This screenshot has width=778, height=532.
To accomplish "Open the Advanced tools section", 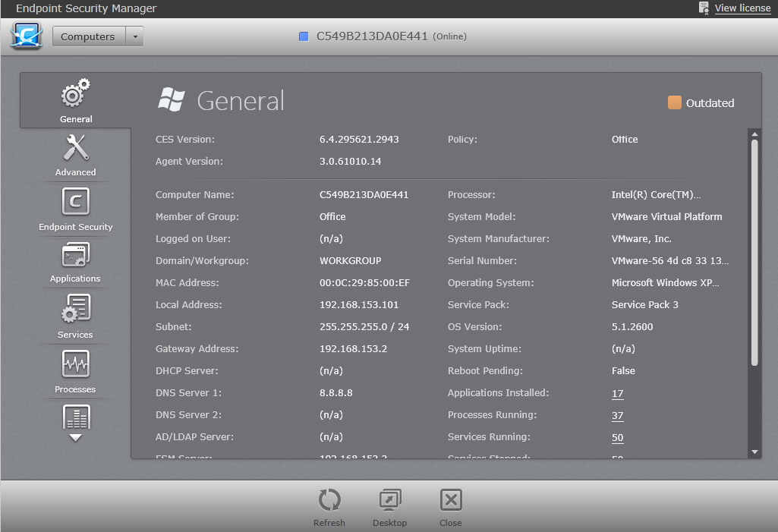I will pos(76,149).
